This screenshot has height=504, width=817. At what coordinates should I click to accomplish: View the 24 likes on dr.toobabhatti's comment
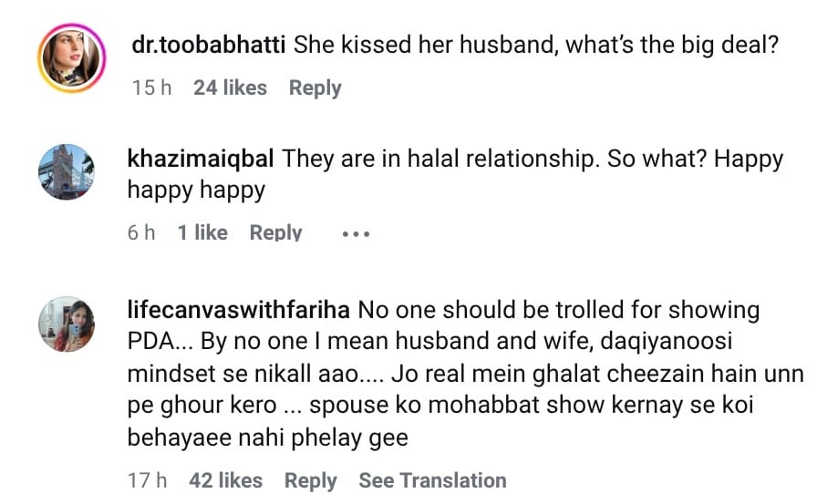(230, 88)
